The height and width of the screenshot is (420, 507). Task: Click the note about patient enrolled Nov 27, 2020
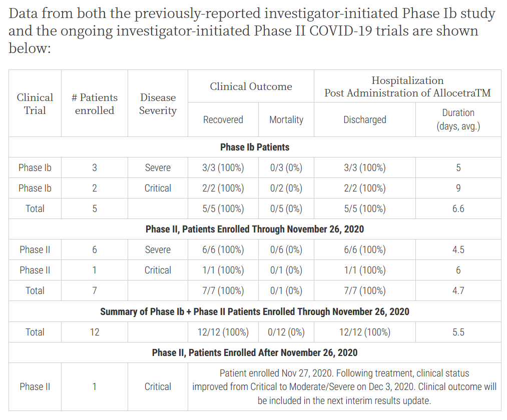344,387
